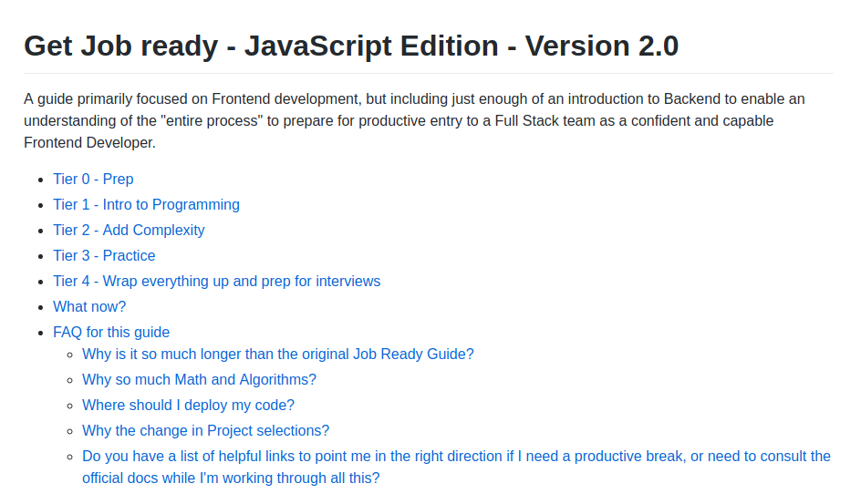Click 'JavaScript Edition' in the heading
The width and height of the screenshot is (861, 504).
(x=376, y=46)
